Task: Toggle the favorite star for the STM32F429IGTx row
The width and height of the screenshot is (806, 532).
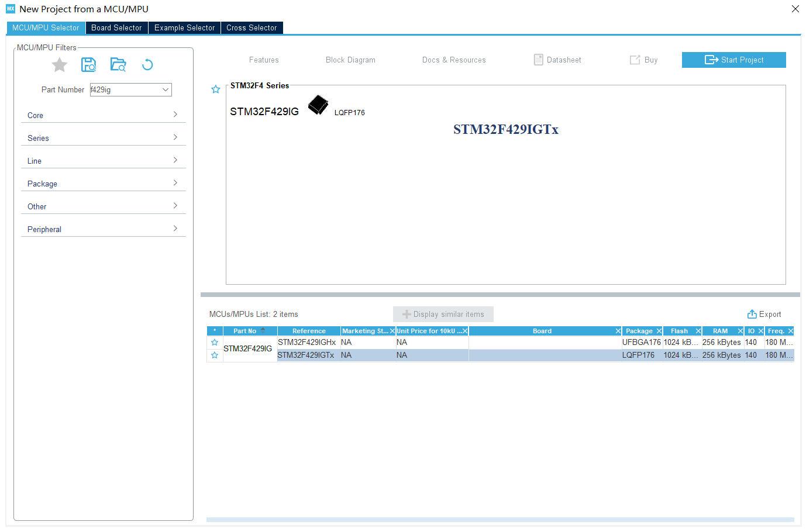Action: (215, 355)
